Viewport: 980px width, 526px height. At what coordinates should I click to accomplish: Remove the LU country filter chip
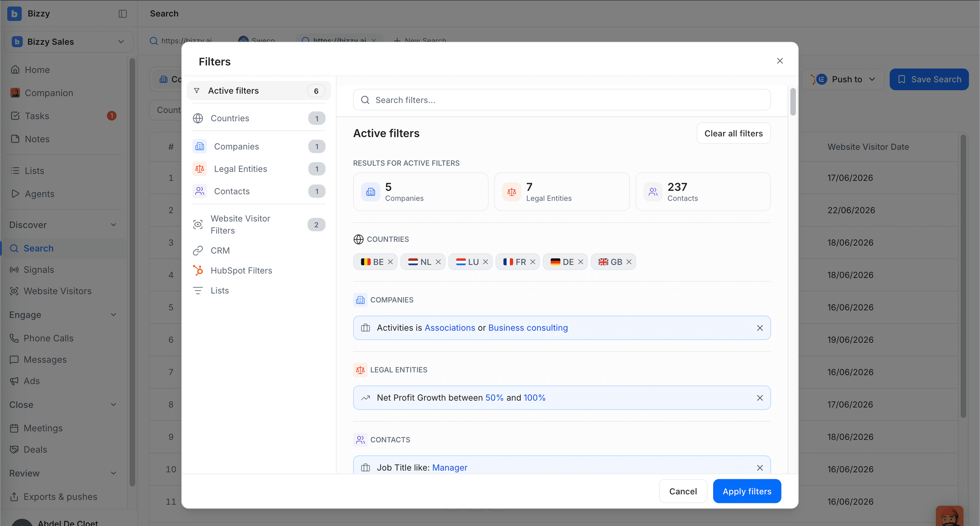pyautogui.click(x=485, y=262)
